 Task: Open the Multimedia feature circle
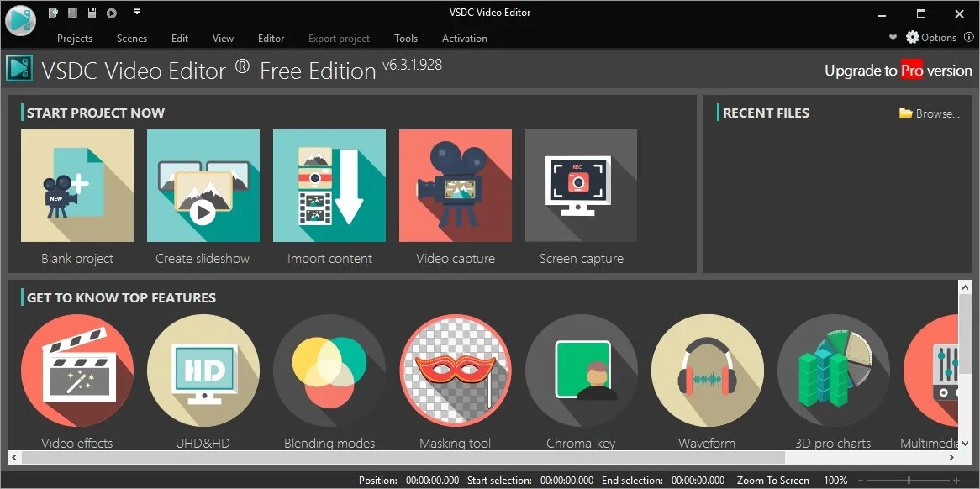[x=931, y=371]
